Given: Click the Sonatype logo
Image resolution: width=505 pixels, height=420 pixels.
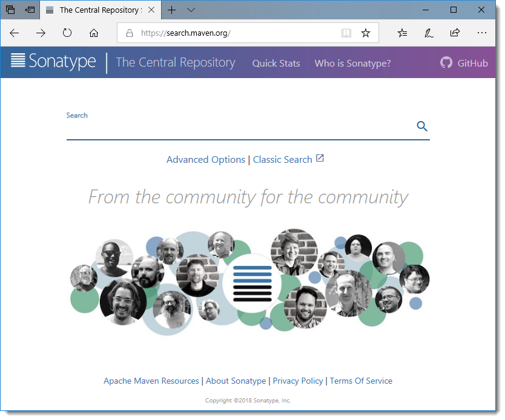Looking at the screenshot, I should click(53, 61).
